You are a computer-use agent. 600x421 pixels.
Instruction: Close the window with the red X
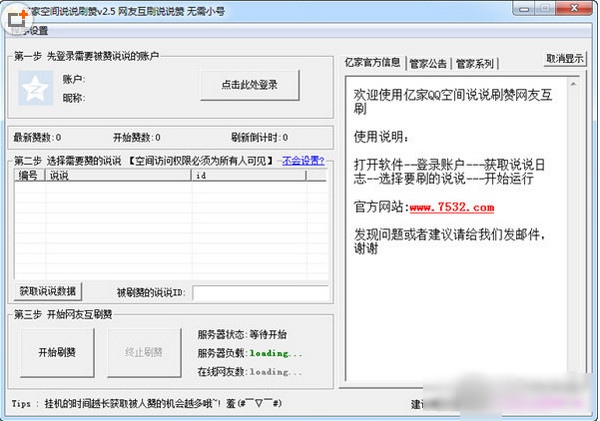574,9
